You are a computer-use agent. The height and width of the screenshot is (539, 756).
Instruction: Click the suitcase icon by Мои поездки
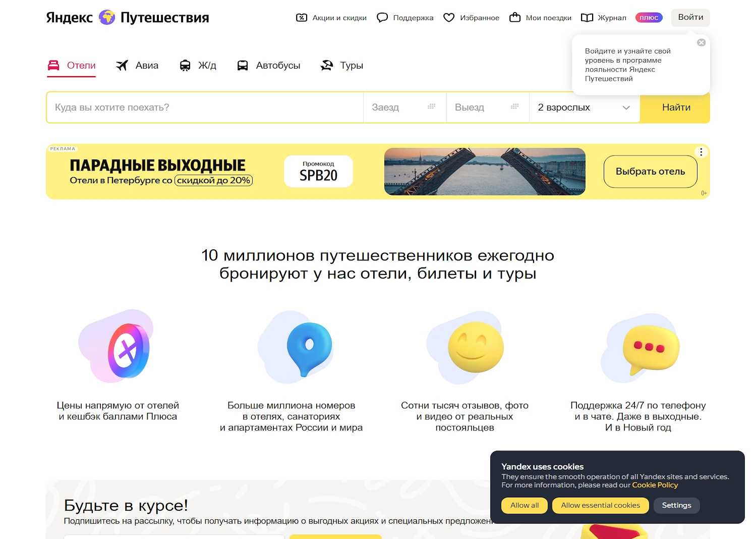point(515,17)
